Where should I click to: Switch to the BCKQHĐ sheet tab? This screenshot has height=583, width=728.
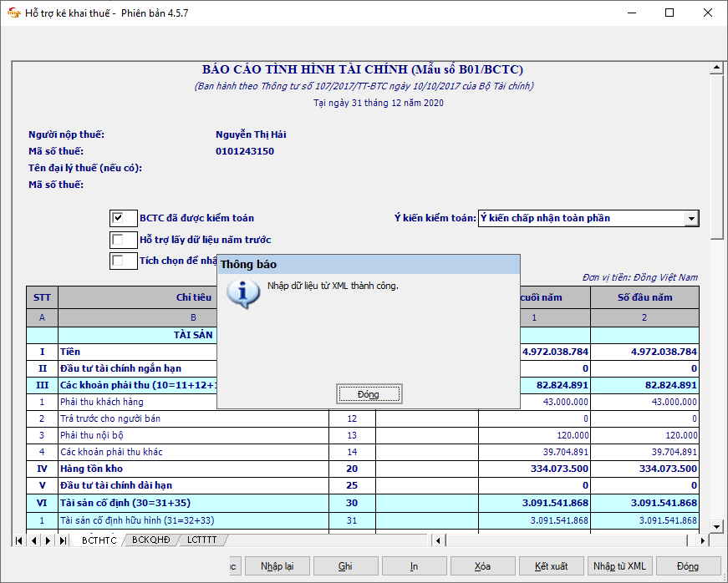click(150, 540)
